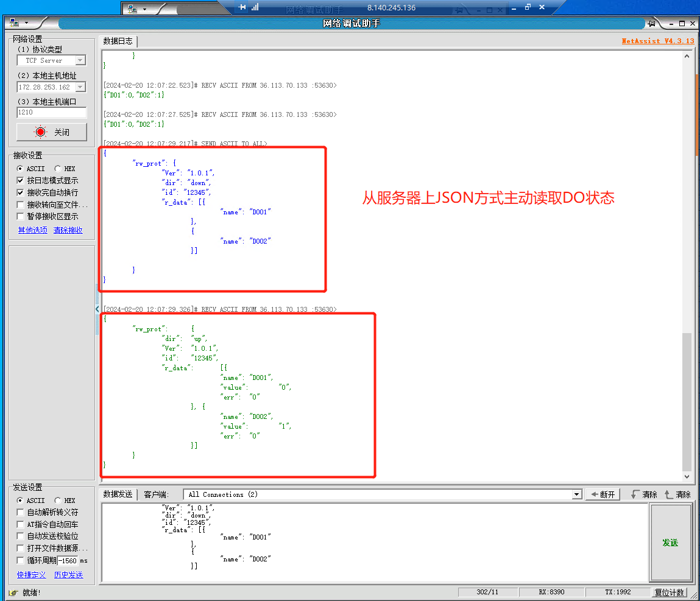This screenshot has height=601, width=700.
Task: Click the pin icon in title bar
Action: (652, 24)
